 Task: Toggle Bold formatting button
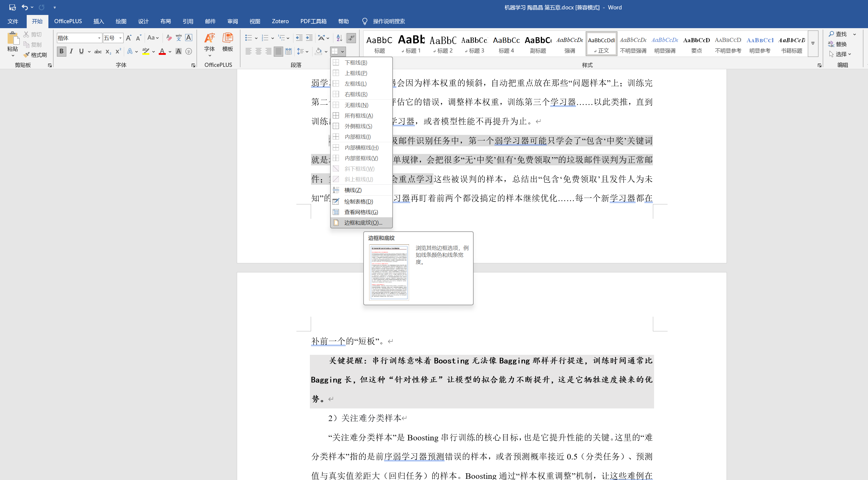61,51
